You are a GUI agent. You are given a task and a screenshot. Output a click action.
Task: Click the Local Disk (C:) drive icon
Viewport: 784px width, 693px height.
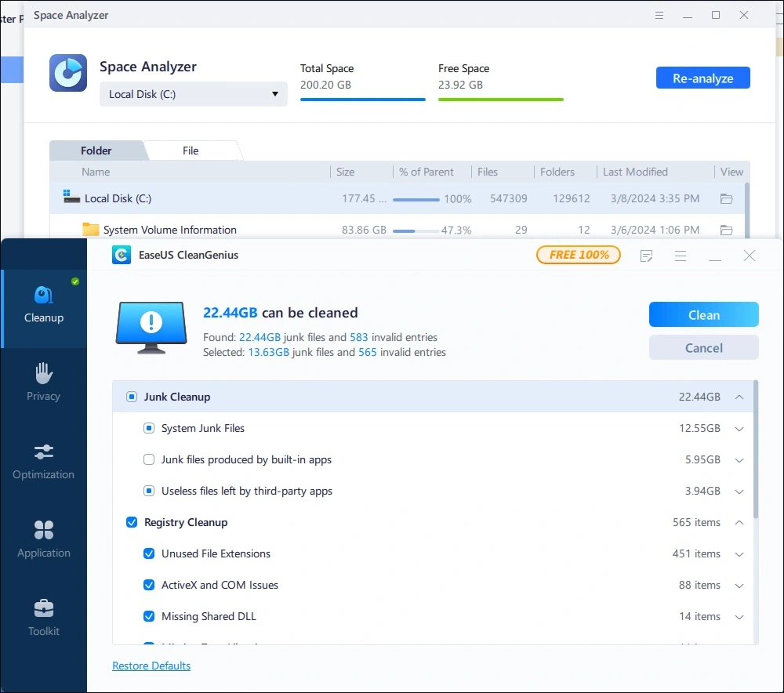coord(71,197)
